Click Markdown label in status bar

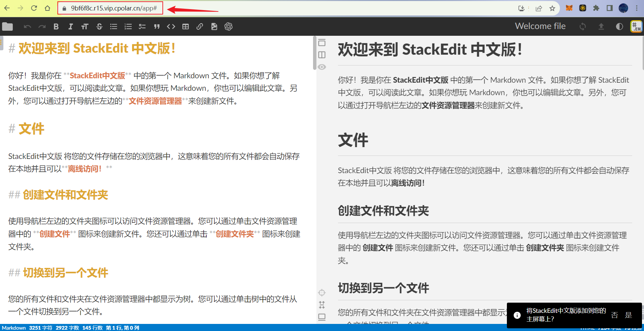pyautogui.click(x=14, y=328)
